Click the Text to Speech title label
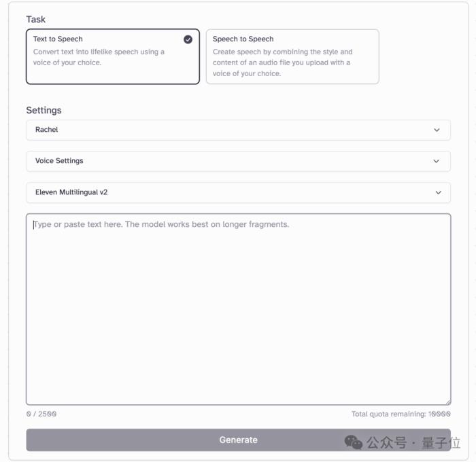 pos(58,39)
